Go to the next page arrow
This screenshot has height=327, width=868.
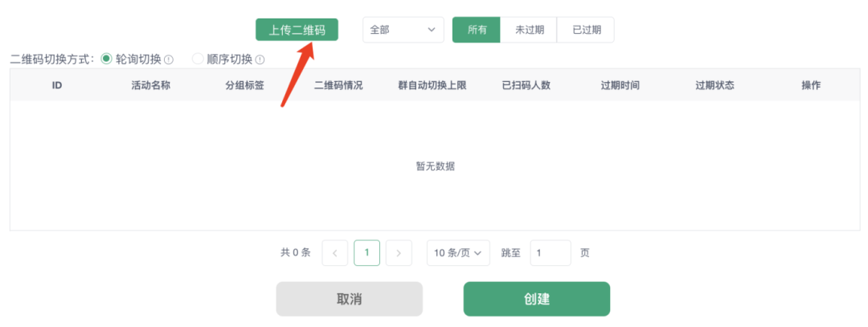tap(399, 252)
